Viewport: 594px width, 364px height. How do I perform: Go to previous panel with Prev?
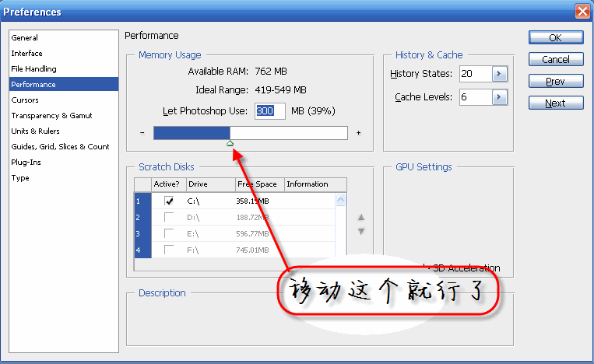pos(556,82)
